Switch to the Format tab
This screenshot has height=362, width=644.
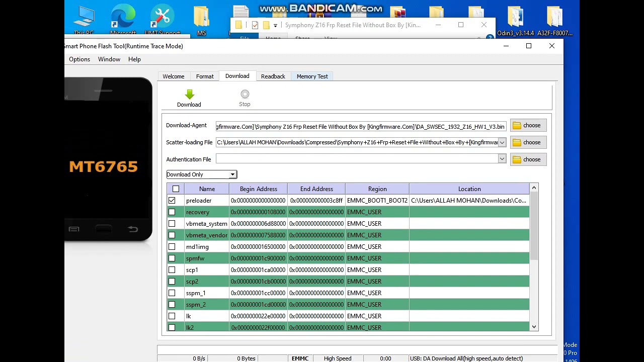(205, 76)
